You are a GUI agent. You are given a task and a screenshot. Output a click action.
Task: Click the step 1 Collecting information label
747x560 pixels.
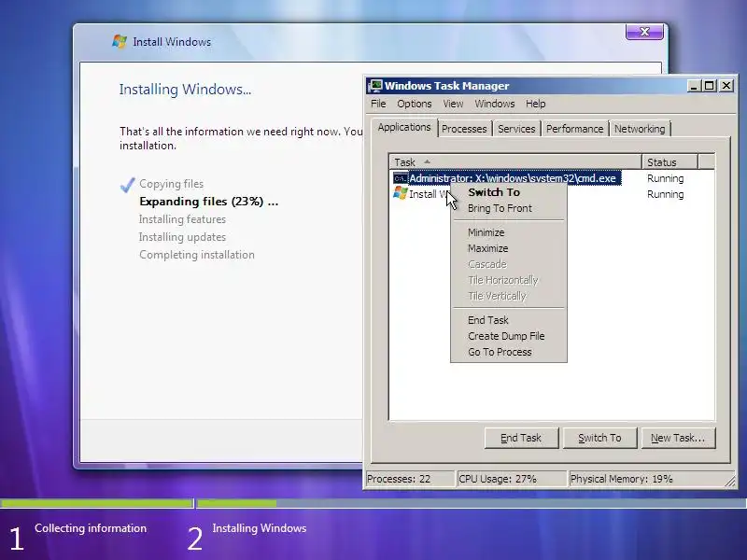pos(91,528)
